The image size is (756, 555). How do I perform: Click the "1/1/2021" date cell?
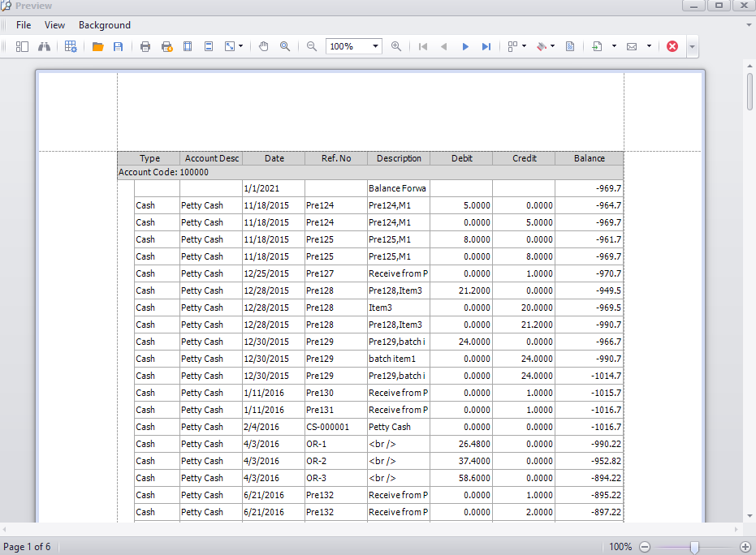pos(274,188)
